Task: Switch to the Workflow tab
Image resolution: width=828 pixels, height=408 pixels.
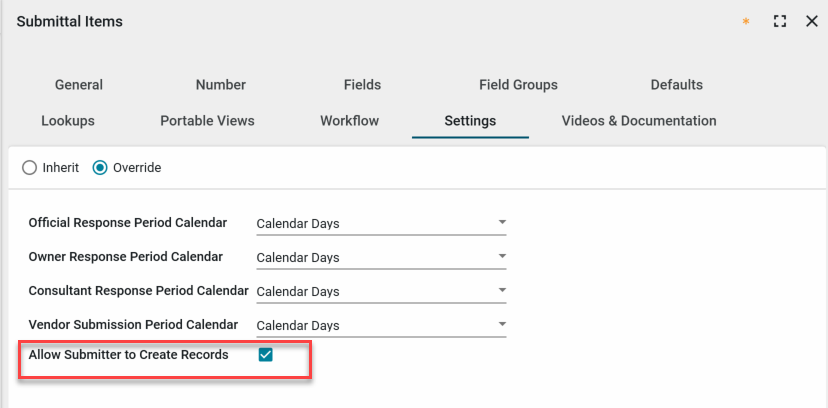Action: click(349, 121)
